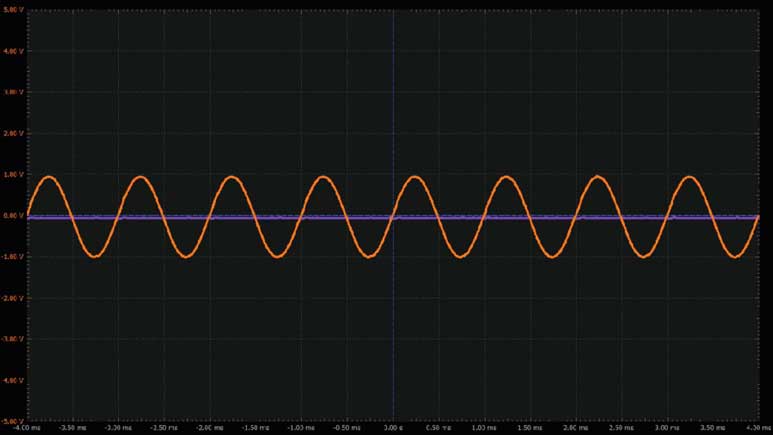
Task: Click the -1.50 ms time axis label
Action: (x=256, y=425)
